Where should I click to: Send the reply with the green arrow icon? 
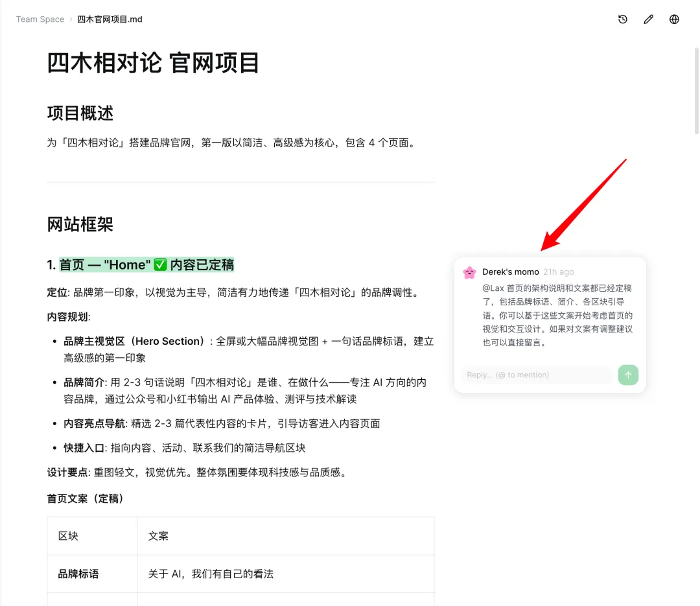coord(627,375)
